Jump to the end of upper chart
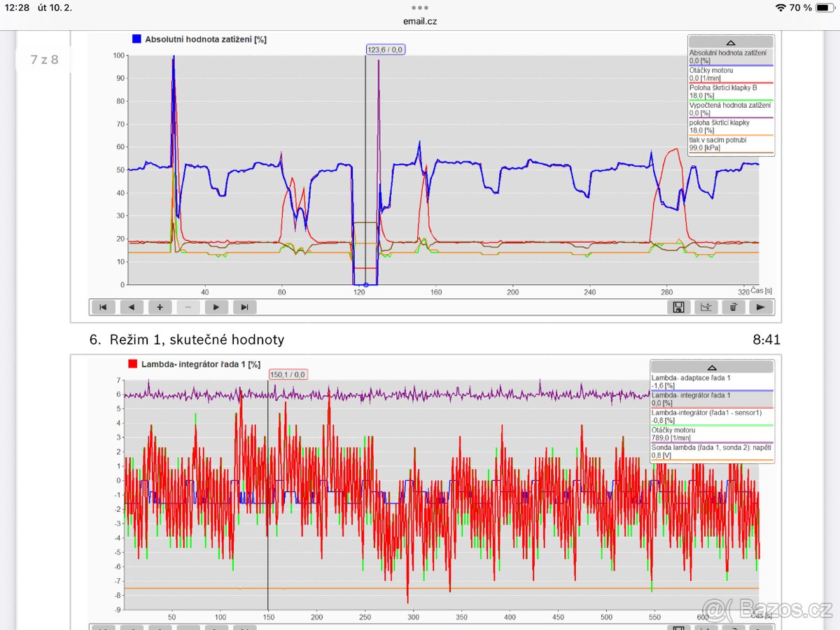This screenshot has height=630, width=840. pyautogui.click(x=244, y=307)
